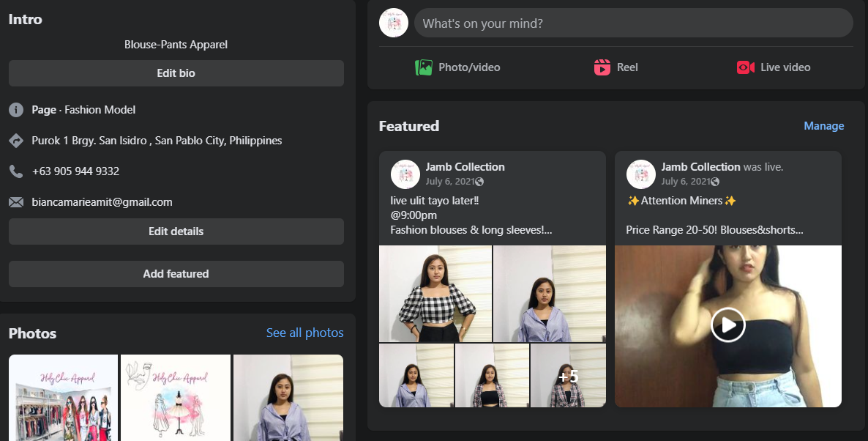Viewport: 868px width, 441px height.
Task: Choose the Reel post option
Action: 627,67
